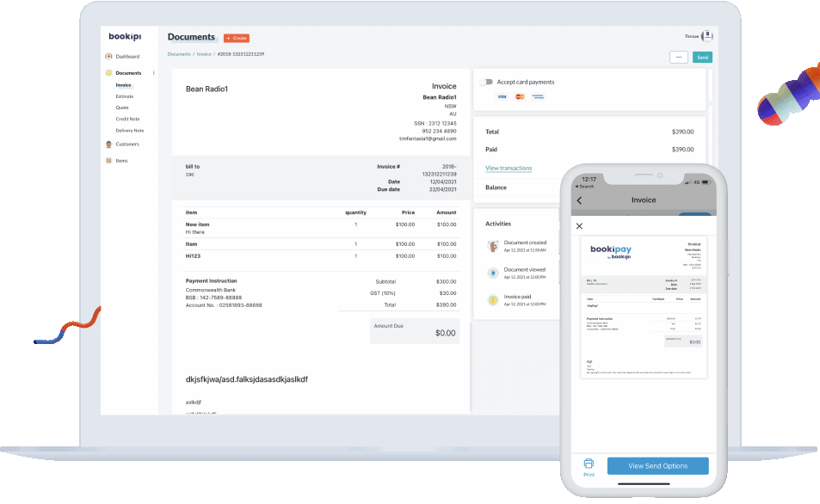The height and width of the screenshot is (504, 820).
Task: Tap the bookipay logo in phone invoice
Action: pyautogui.click(x=611, y=251)
